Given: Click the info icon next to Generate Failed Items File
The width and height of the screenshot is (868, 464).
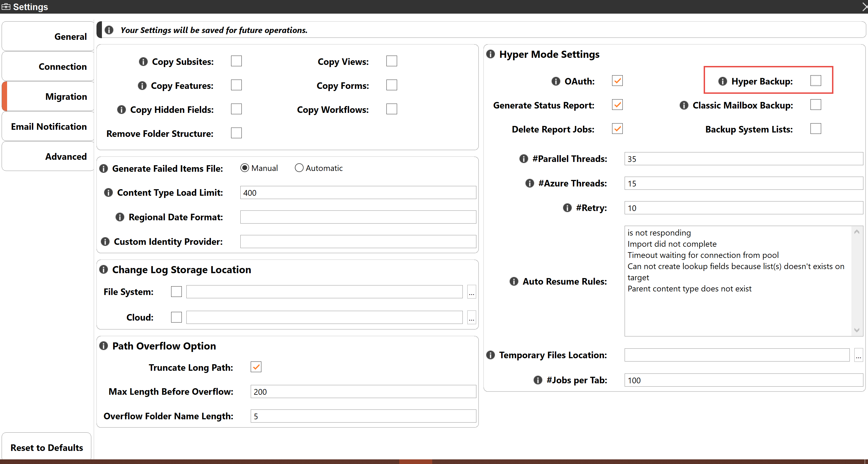Looking at the screenshot, I should 104,168.
